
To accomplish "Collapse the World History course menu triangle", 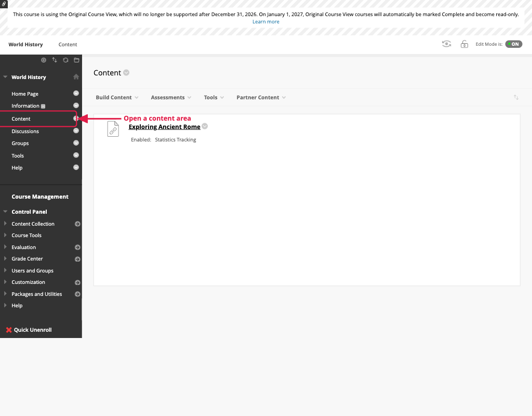I will [x=5, y=77].
